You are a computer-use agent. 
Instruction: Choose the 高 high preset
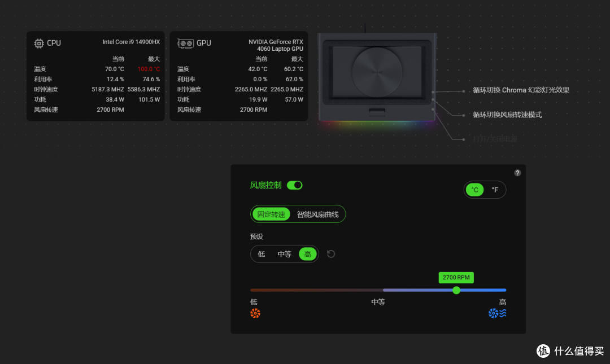308,255
